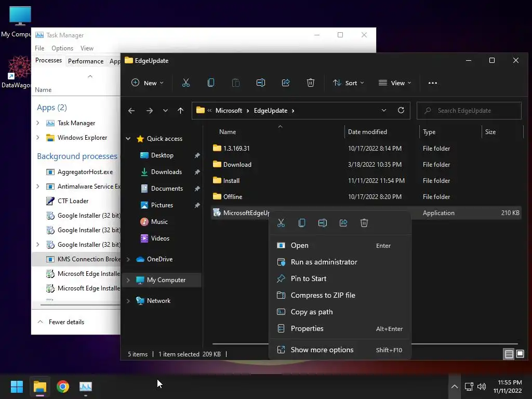Click Share icon in the context menu
This screenshot has width=532, height=399.
click(x=343, y=223)
